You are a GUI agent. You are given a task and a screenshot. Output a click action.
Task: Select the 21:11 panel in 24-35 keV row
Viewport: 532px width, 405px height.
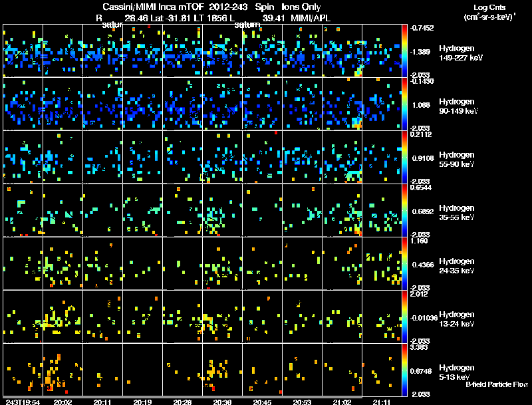(382, 263)
